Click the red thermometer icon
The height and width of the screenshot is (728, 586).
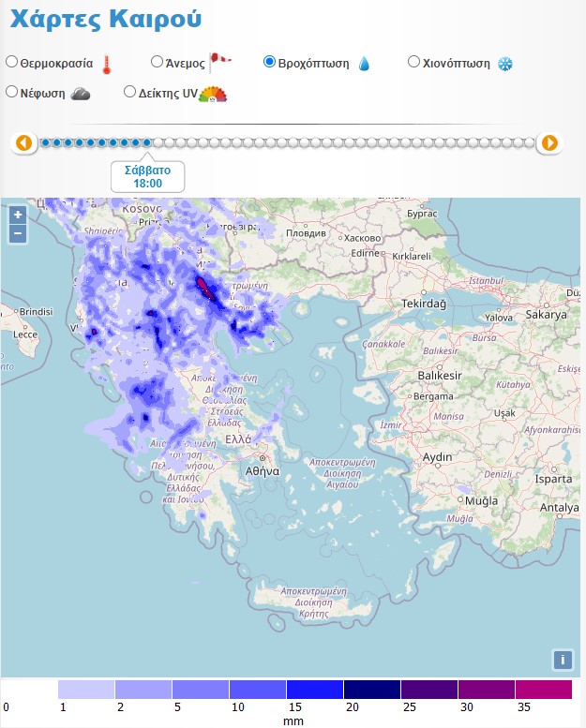tap(107, 64)
